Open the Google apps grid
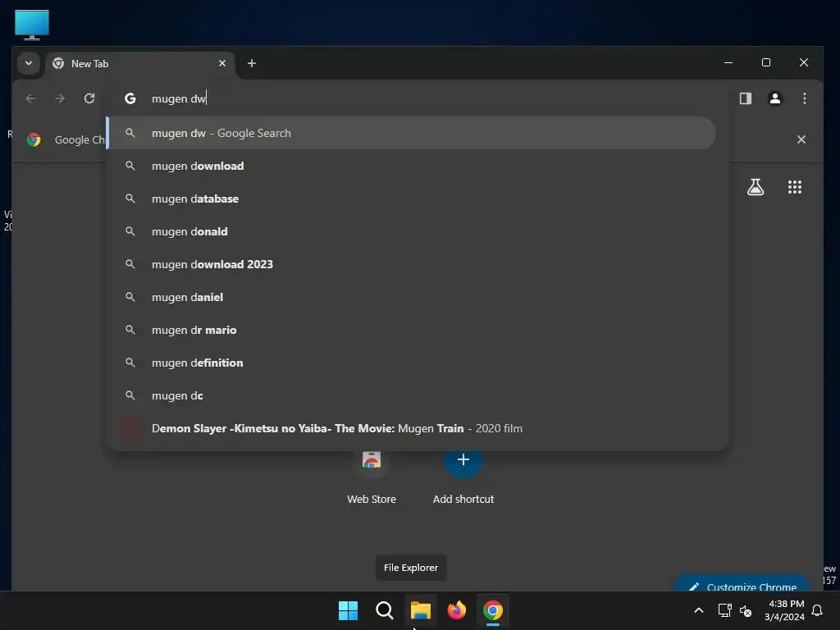Image resolution: width=840 pixels, height=630 pixels. point(794,187)
